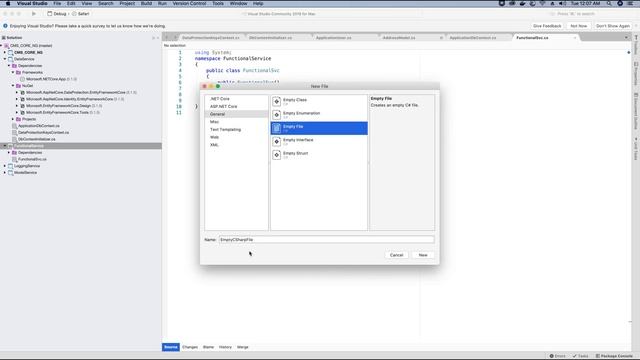Collapse the NuGet folder
This screenshot has width=640, height=360.
click(13, 86)
